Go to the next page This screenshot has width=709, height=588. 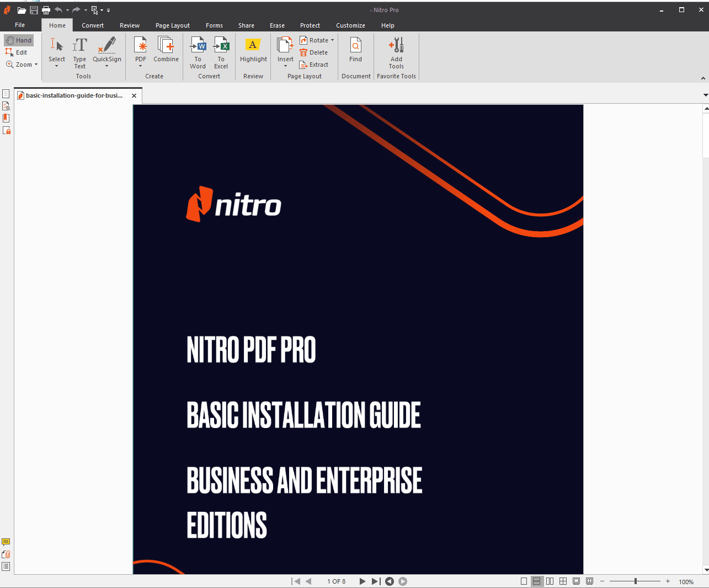[362, 581]
